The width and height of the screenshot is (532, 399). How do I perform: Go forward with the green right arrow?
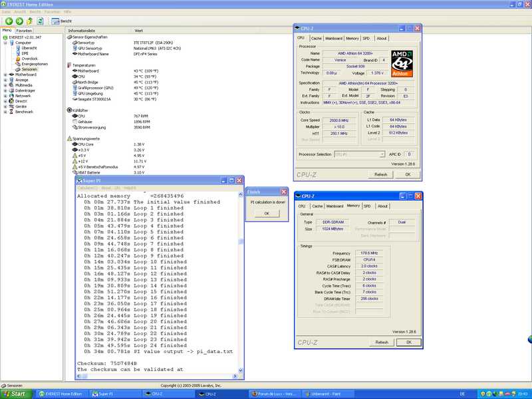click(x=19, y=21)
